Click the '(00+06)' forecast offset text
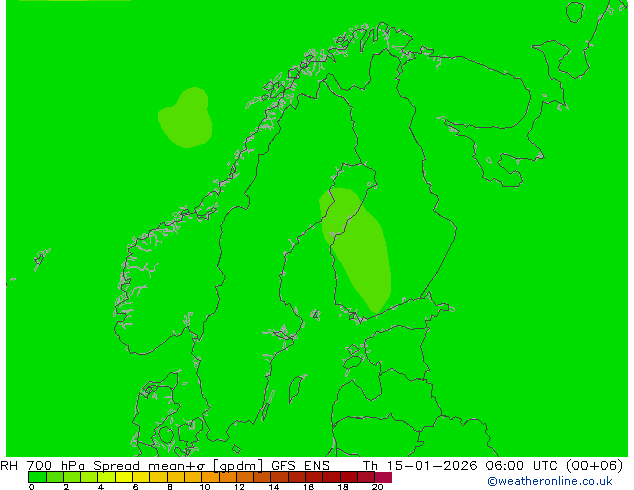 (x=594, y=466)
